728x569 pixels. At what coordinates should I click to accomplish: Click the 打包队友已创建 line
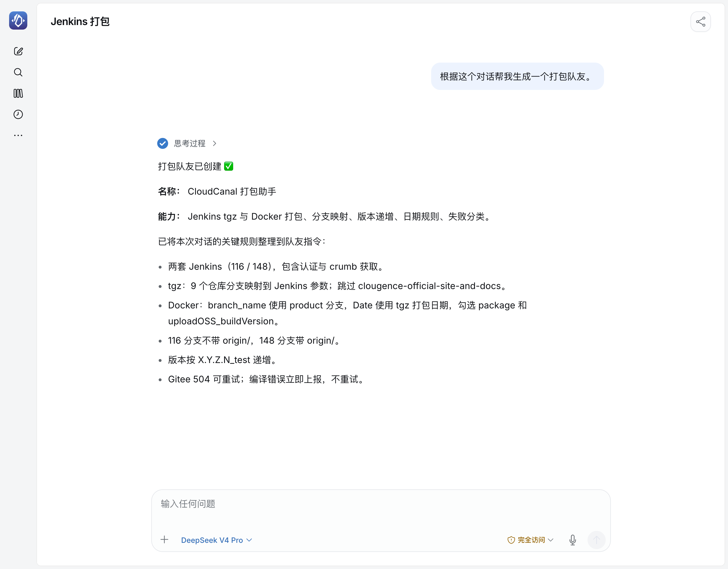[195, 166]
